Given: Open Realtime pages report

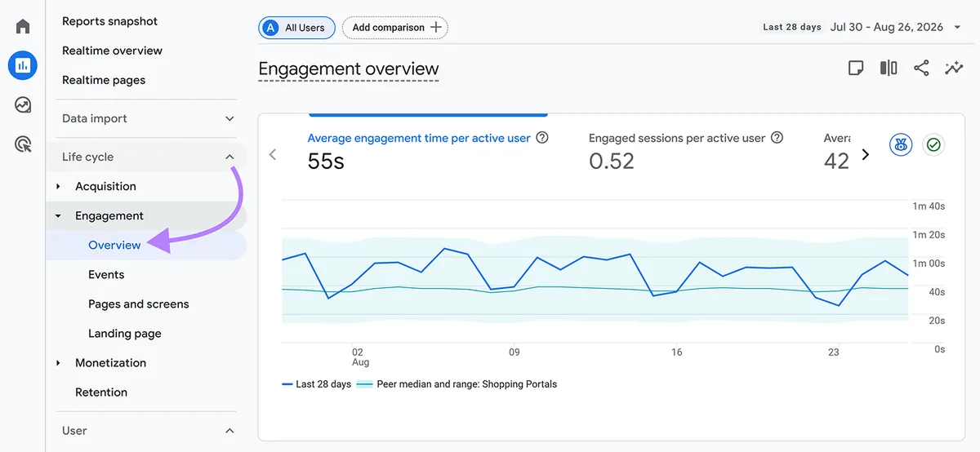Looking at the screenshot, I should (104, 80).
